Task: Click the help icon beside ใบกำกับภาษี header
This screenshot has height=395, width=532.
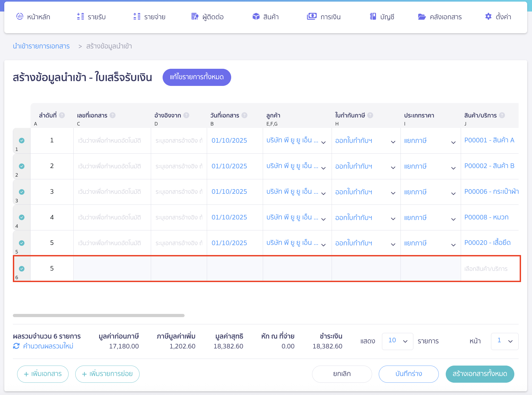Action: [x=370, y=115]
